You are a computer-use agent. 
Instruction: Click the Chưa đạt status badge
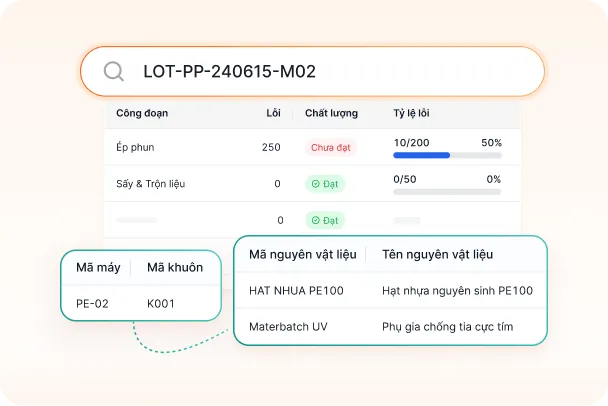(x=331, y=147)
